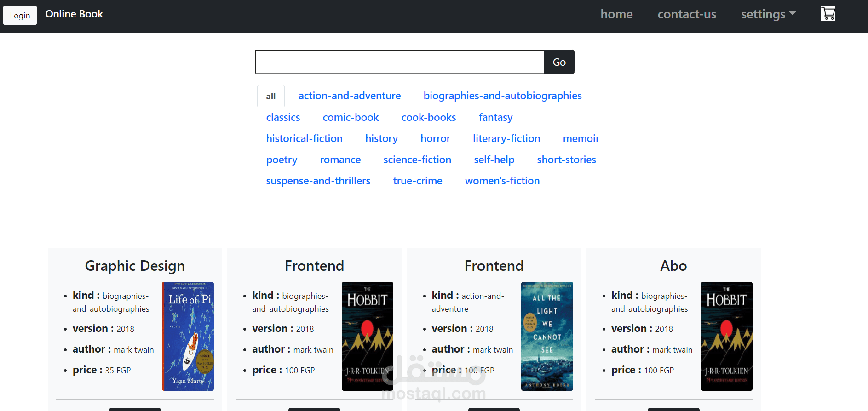The height and width of the screenshot is (411, 868).
Task: Open the contact-us page link
Action: point(687,14)
